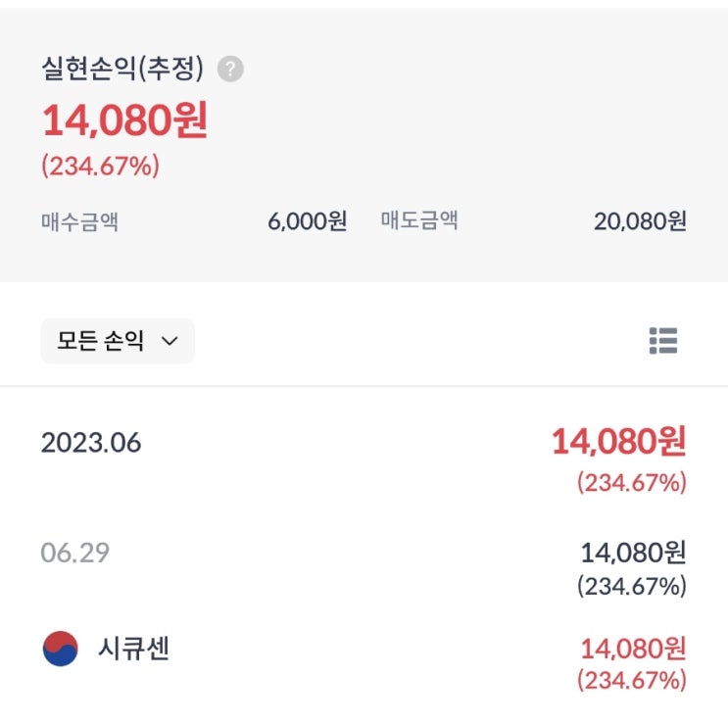Click the black 14,080원 for 06.29
Screen dimensions: 728x724
(633, 553)
